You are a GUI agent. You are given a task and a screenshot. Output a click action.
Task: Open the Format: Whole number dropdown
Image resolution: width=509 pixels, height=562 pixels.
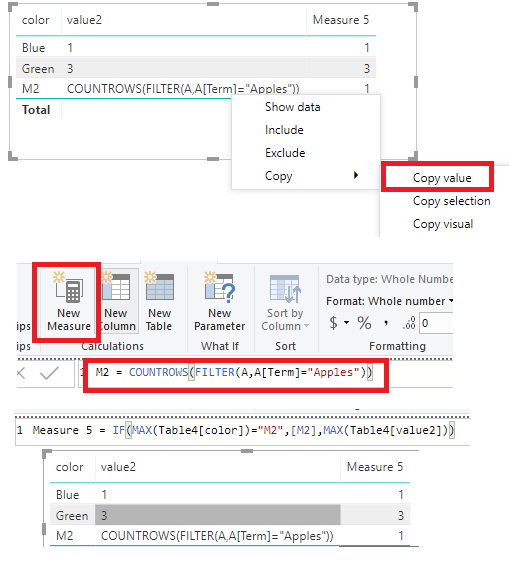point(389,301)
